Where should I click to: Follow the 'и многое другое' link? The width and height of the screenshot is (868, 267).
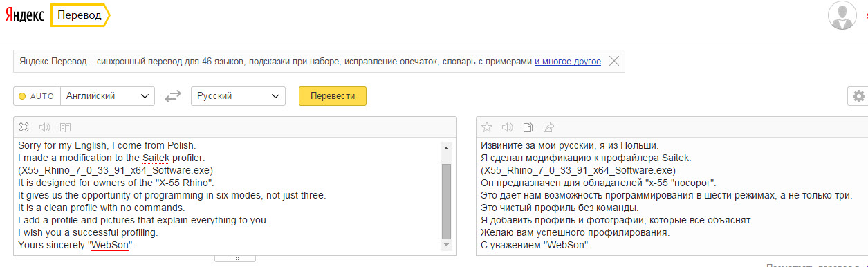(568, 62)
